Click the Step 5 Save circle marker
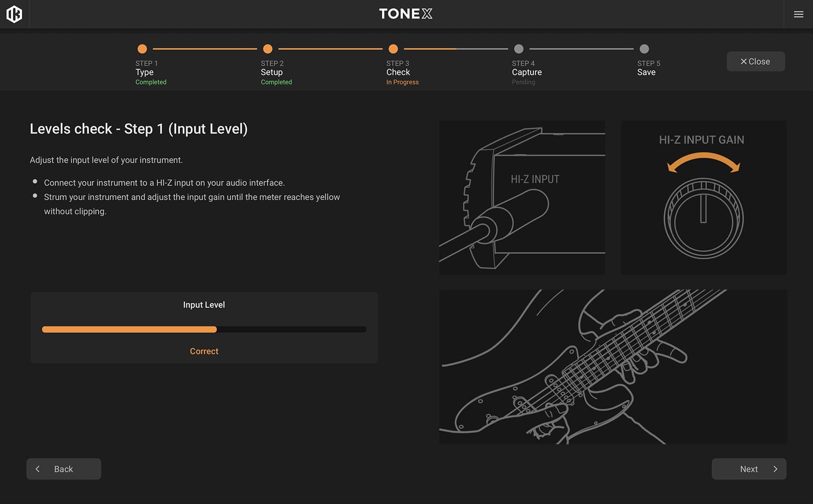The height and width of the screenshot is (504, 813). pyautogui.click(x=644, y=49)
